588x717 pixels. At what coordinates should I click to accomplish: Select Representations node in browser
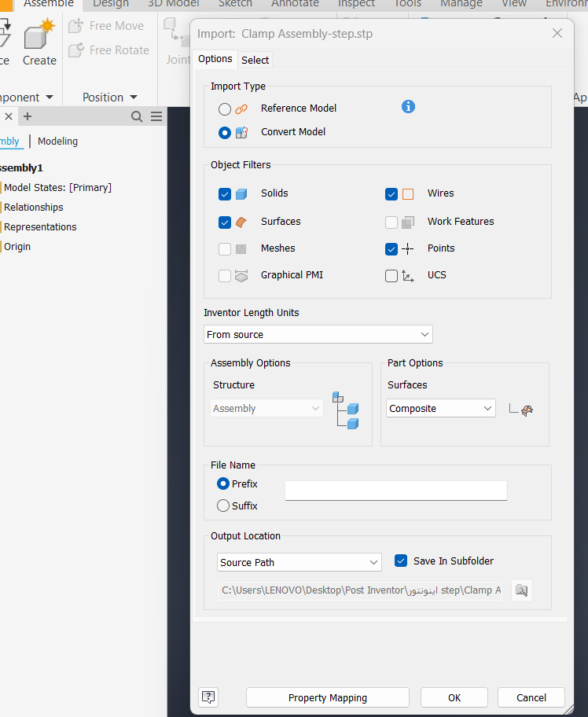point(40,226)
